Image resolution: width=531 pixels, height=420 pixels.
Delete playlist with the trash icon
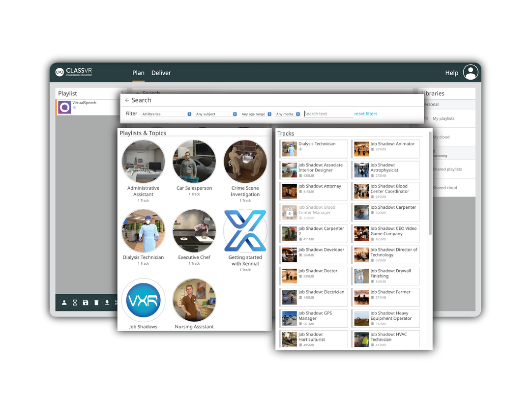(x=96, y=303)
